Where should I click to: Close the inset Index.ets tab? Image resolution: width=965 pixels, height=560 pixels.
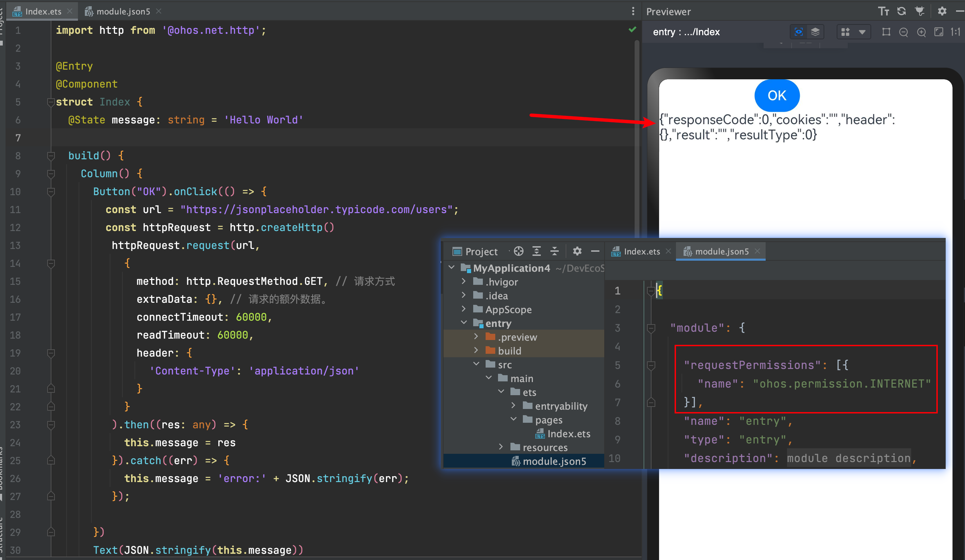point(668,251)
